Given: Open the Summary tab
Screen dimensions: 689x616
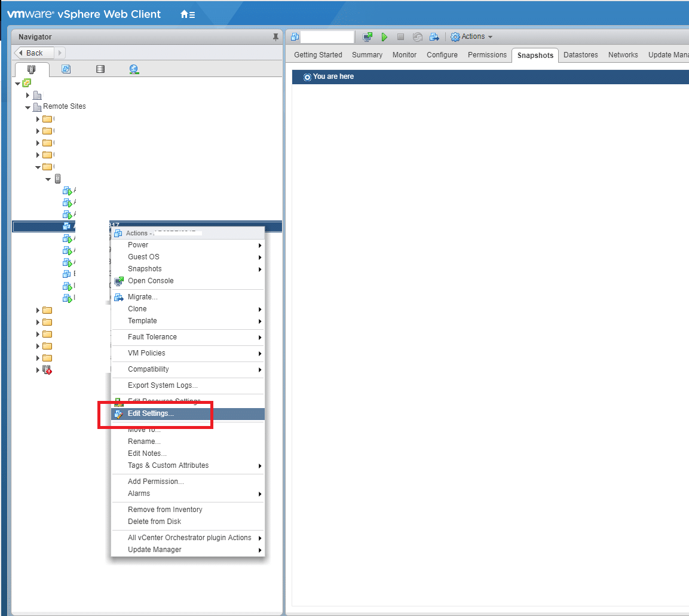Looking at the screenshot, I should 367,55.
